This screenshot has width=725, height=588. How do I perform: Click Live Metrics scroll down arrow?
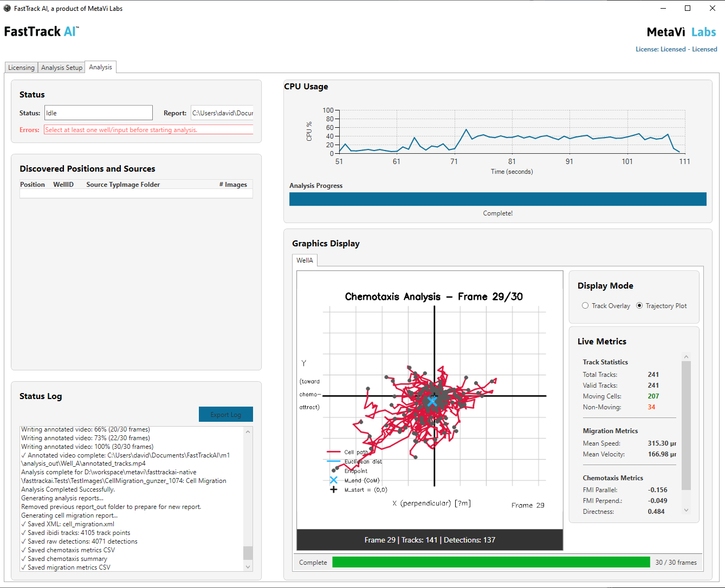coord(686,510)
